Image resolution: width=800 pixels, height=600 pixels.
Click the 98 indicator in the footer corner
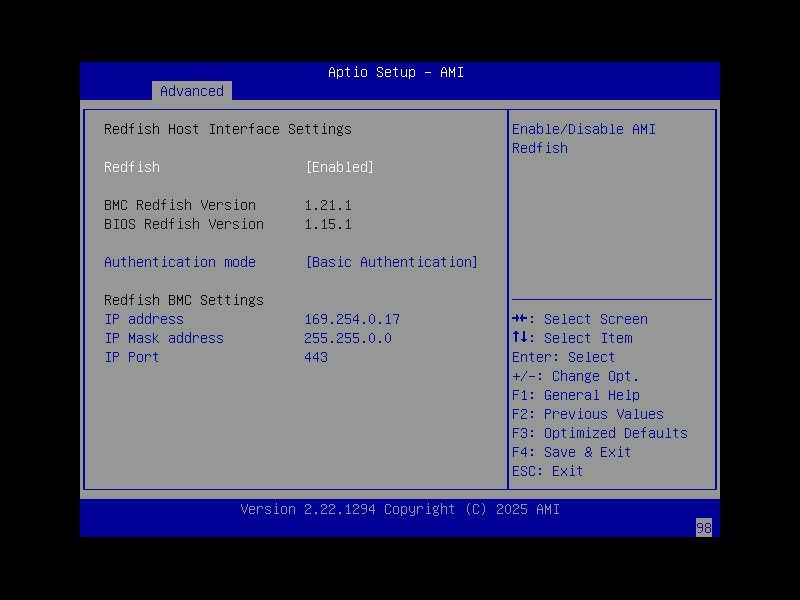point(704,528)
